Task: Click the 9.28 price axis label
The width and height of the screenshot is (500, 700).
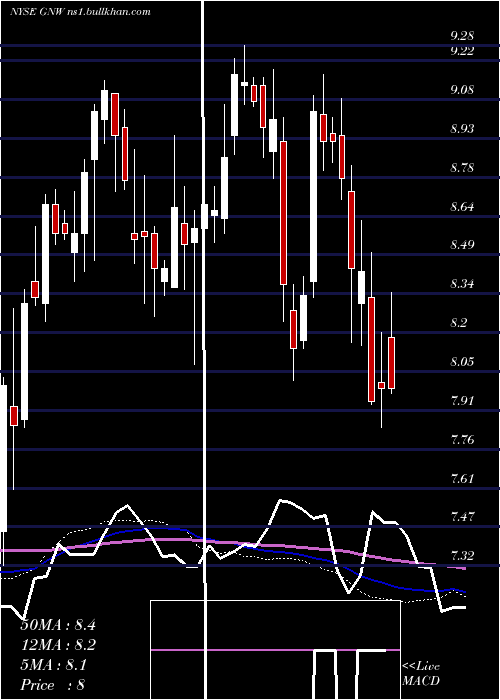Action: (462, 36)
